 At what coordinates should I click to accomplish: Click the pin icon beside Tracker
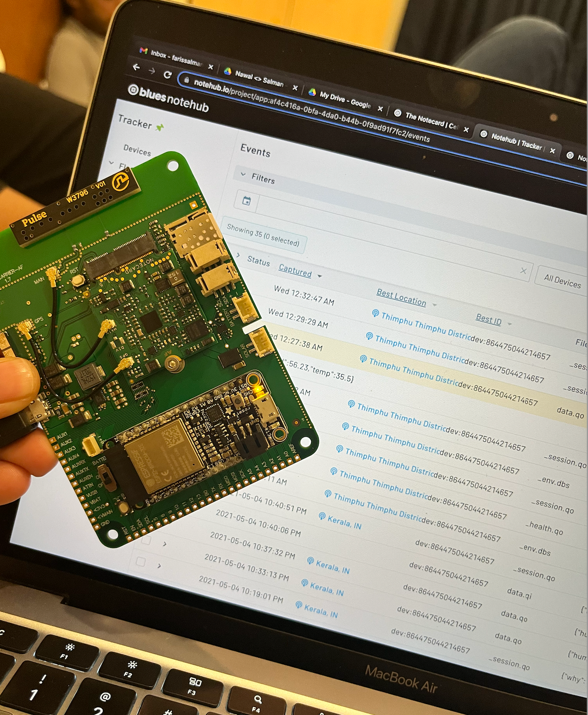click(x=160, y=127)
